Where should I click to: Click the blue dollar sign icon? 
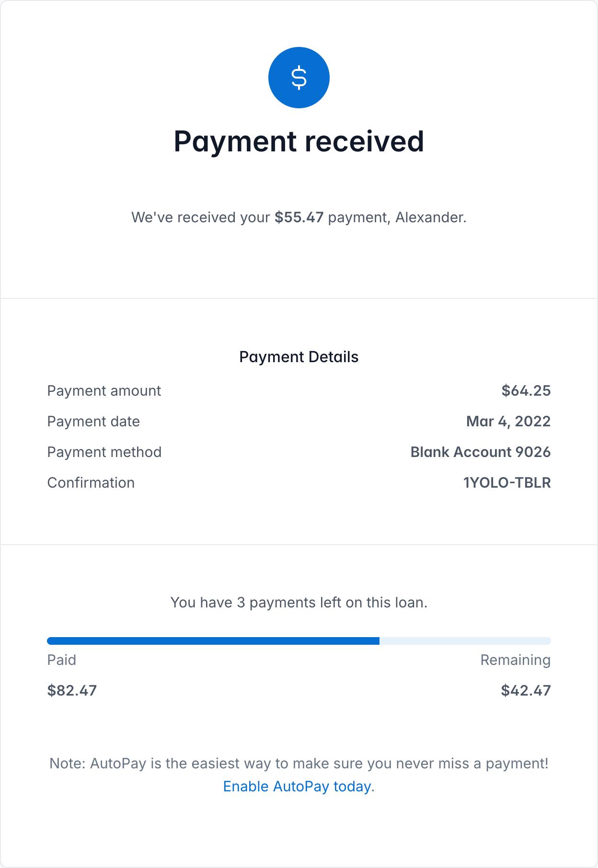299,78
